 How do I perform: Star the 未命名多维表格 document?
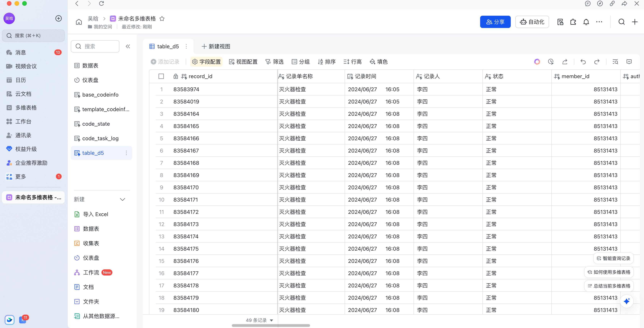162,19
